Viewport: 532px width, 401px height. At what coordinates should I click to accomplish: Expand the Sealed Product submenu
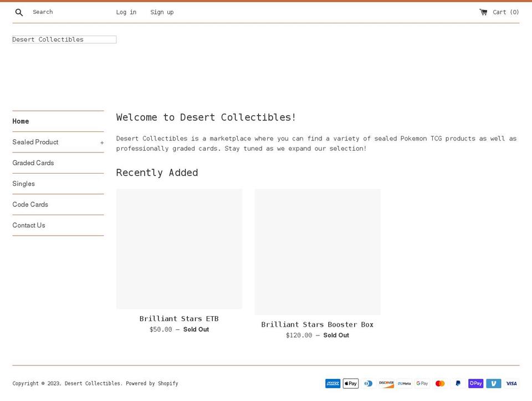click(x=102, y=142)
